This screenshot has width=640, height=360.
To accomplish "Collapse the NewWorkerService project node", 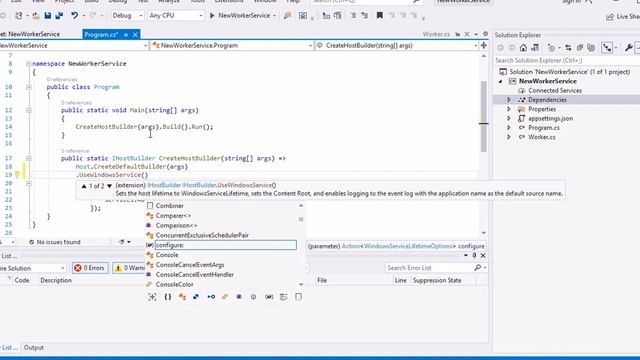I will tap(501, 81).
